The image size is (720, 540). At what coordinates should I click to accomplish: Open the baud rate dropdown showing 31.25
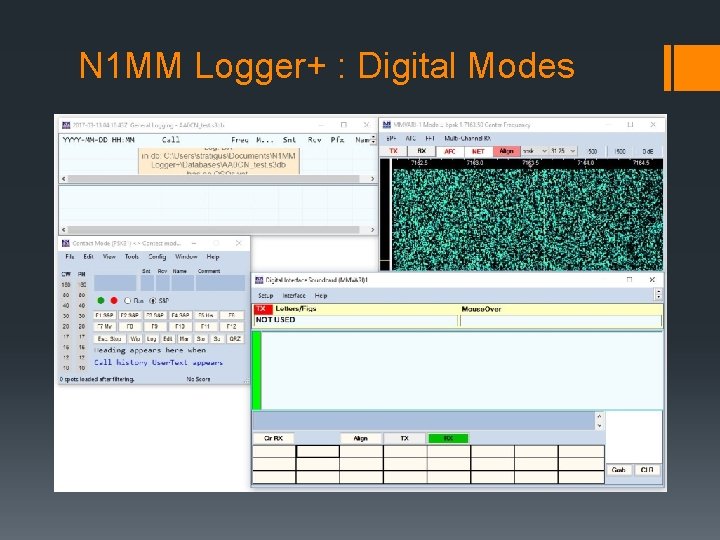(x=572, y=151)
